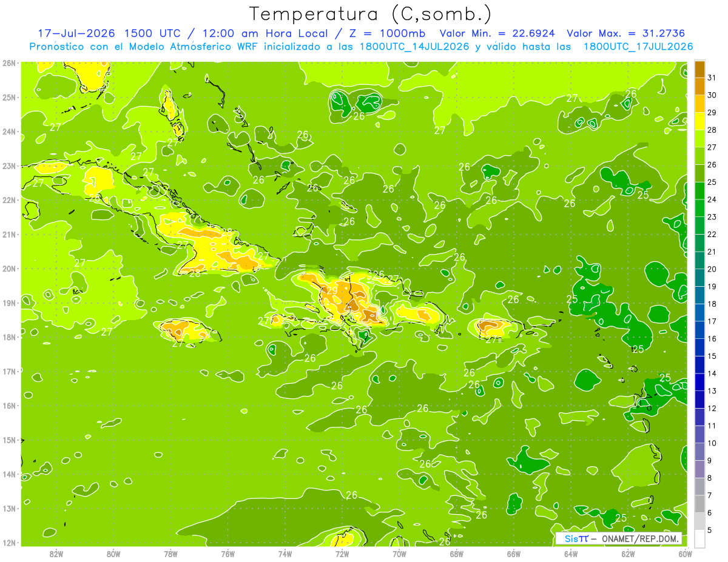The width and height of the screenshot is (728, 562).
Task: Click the '78W' longitude axis label
Action: pos(170,554)
